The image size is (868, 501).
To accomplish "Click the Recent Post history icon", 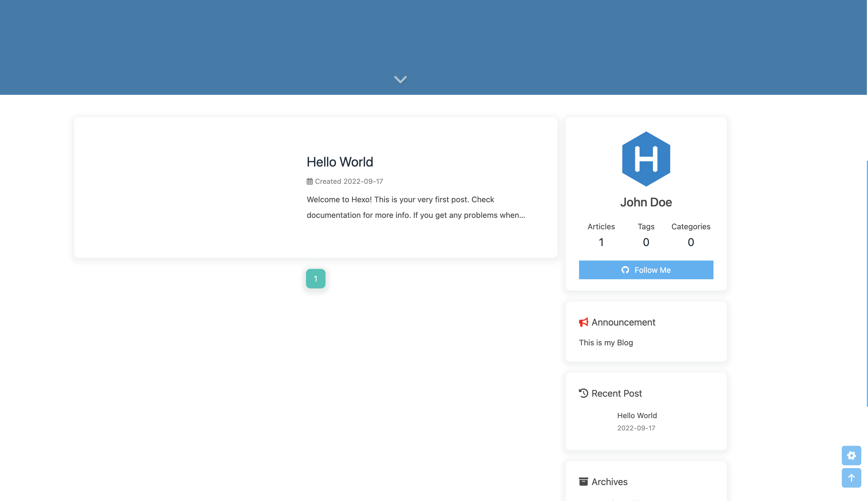I will point(584,393).
